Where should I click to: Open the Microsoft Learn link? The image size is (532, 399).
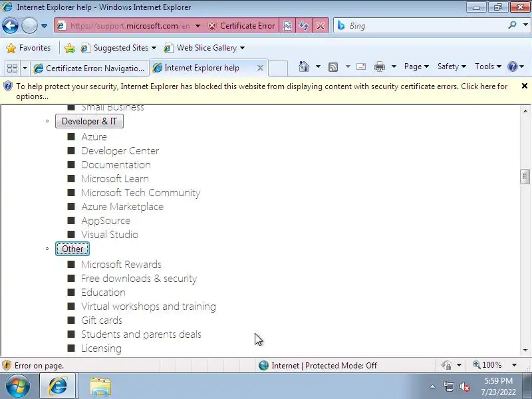114,179
